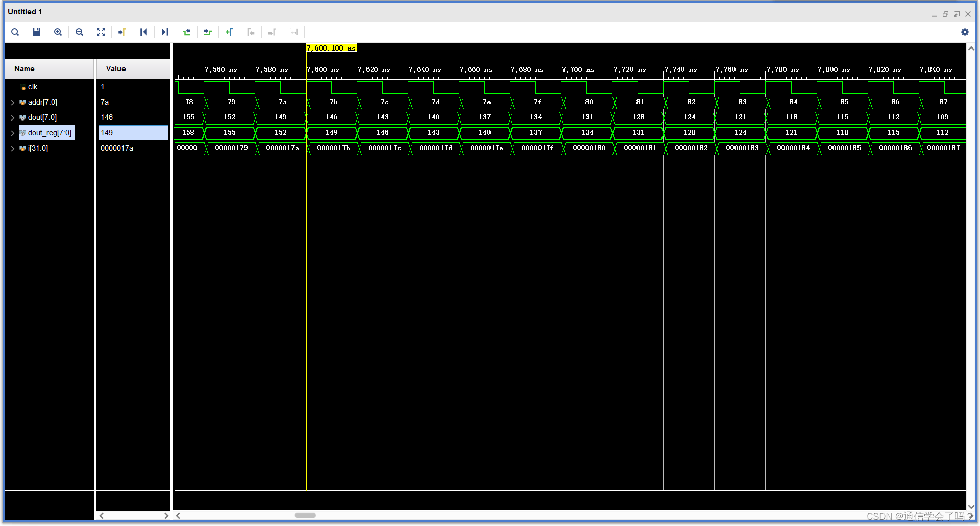Click the addr value 7a
The image size is (980, 526).
pyautogui.click(x=105, y=102)
